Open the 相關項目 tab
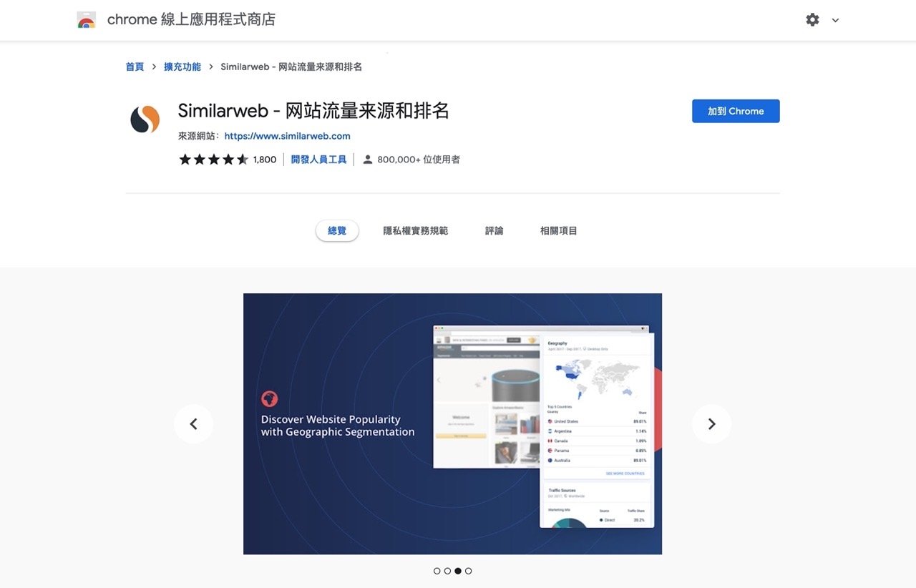The height and width of the screenshot is (588, 916). point(559,230)
